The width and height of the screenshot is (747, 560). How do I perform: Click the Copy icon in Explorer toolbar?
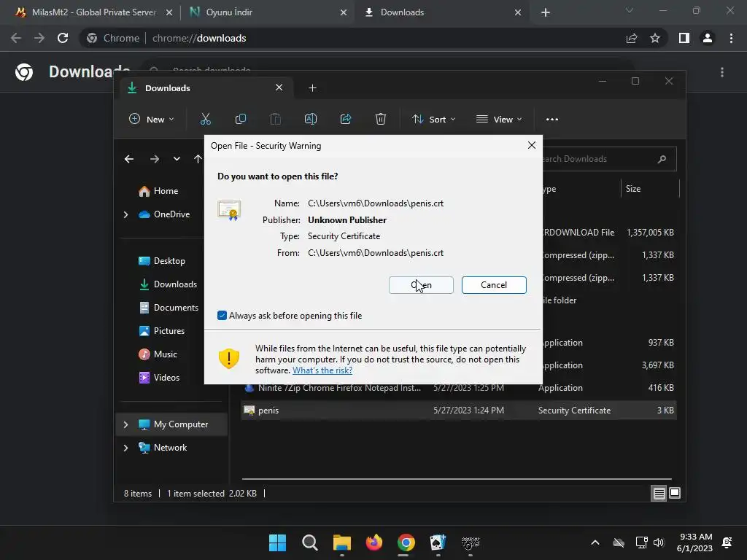click(241, 119)
